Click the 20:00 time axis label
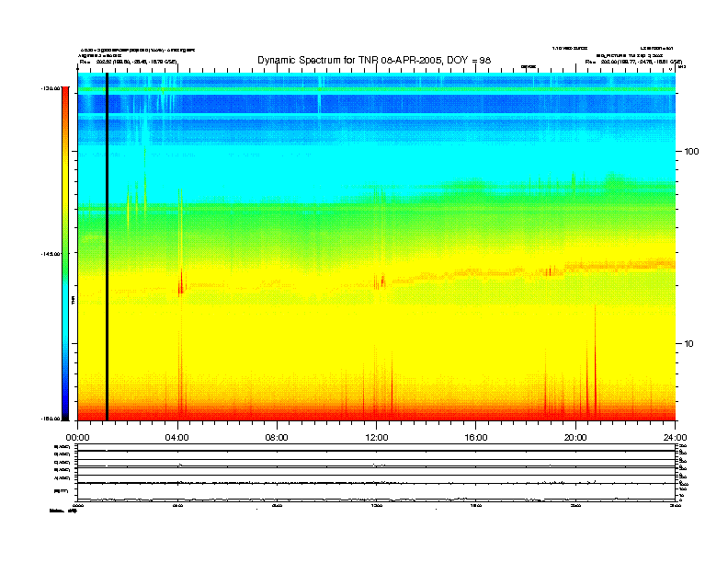This screenshot has height=563, width=728. [x=575, y=438]
